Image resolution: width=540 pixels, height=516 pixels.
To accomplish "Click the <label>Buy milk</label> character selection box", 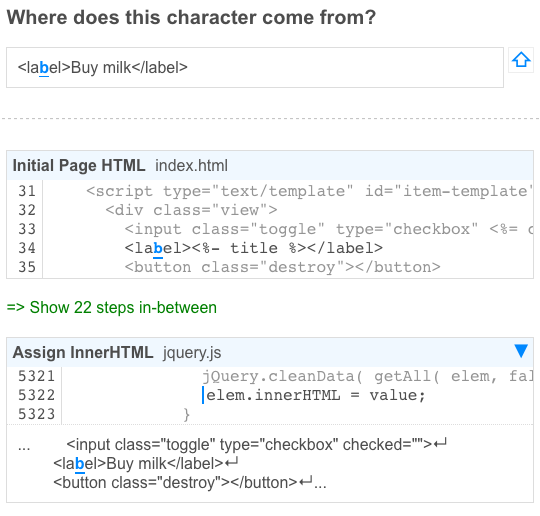I will [x=255, y=68].
